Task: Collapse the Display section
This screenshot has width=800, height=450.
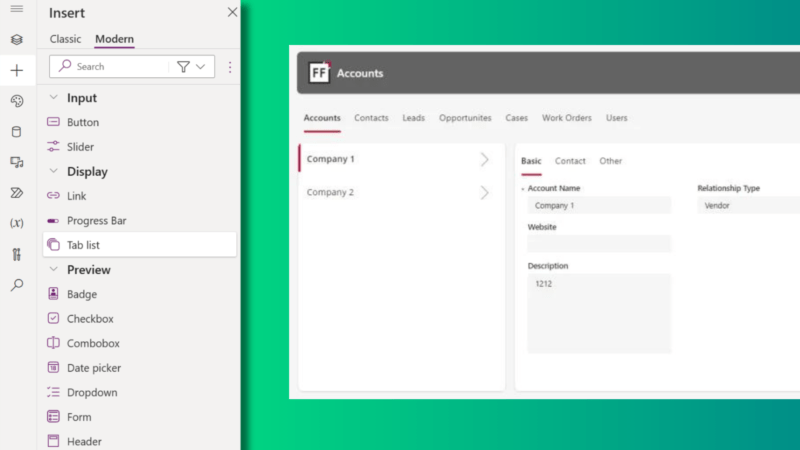Action: coord(54,171)
